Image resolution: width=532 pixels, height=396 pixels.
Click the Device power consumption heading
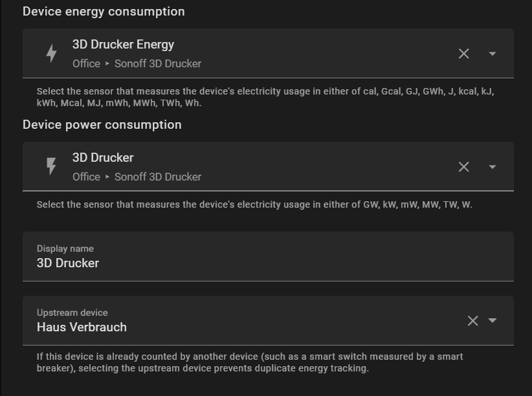[x=102, y=125]
